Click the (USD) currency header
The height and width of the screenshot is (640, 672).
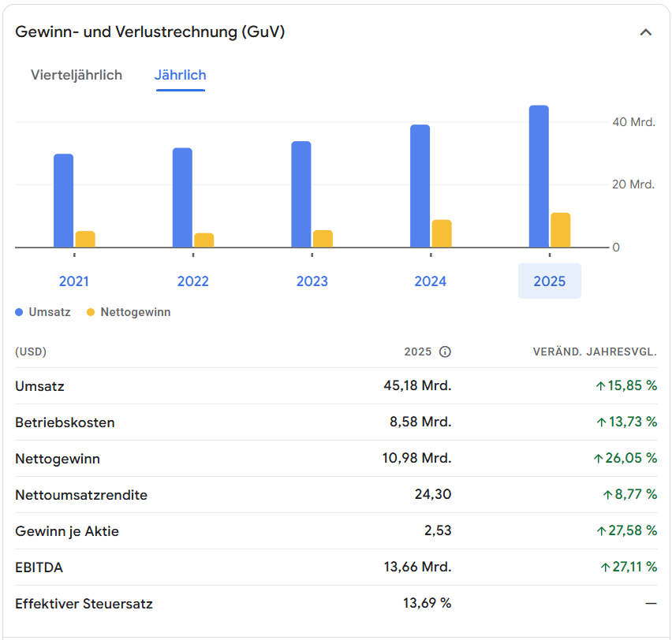31,352
